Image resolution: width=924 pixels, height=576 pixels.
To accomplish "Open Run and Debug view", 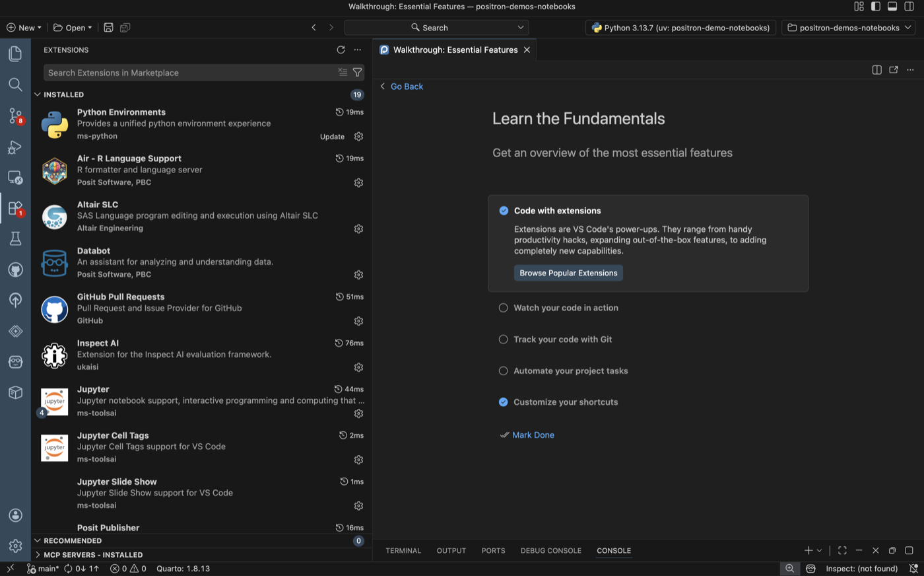I will coord(15,147).
